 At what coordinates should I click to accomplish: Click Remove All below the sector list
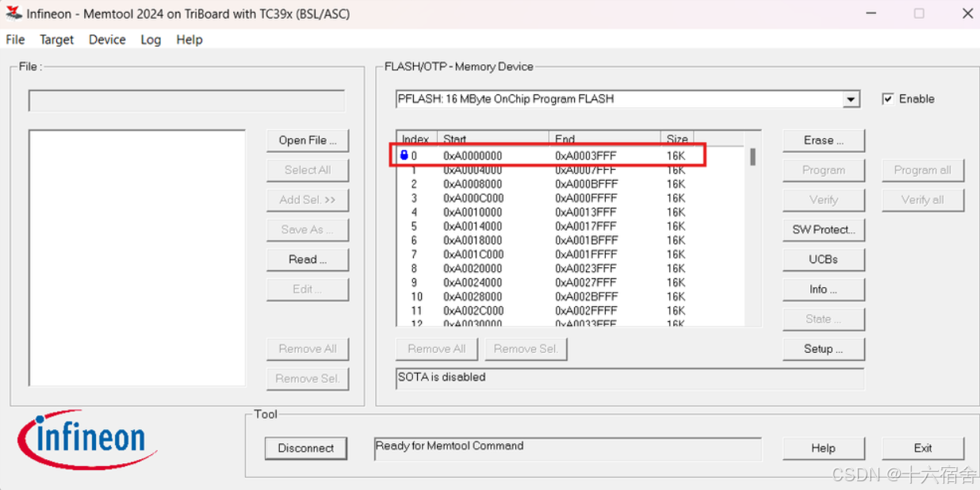pyautogui.click(x=436, y=349)
